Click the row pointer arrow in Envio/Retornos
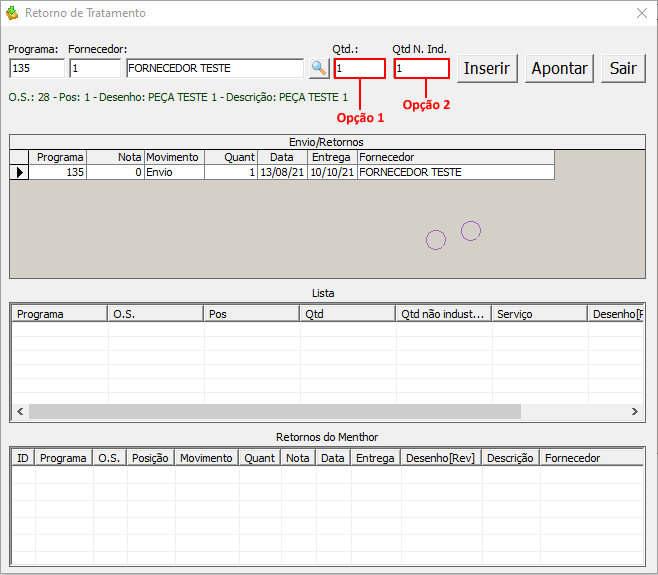658x575 pixels. (19, 172)
